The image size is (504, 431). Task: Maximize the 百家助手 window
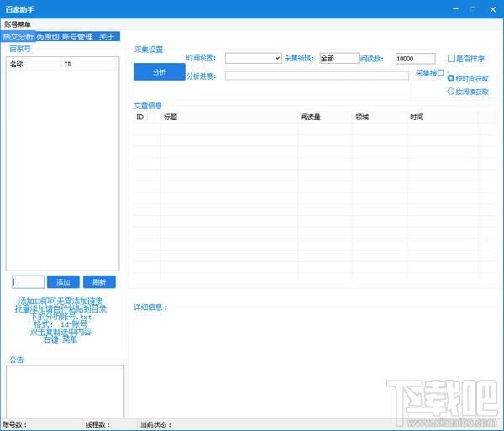click(473, 9)
